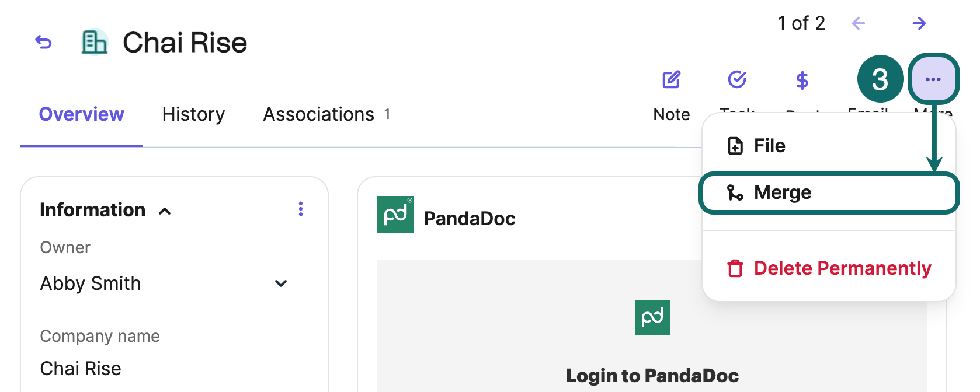Screen dimensions: 980x392
Task: Go to the previous record arrow
Action: coord(858,23)
